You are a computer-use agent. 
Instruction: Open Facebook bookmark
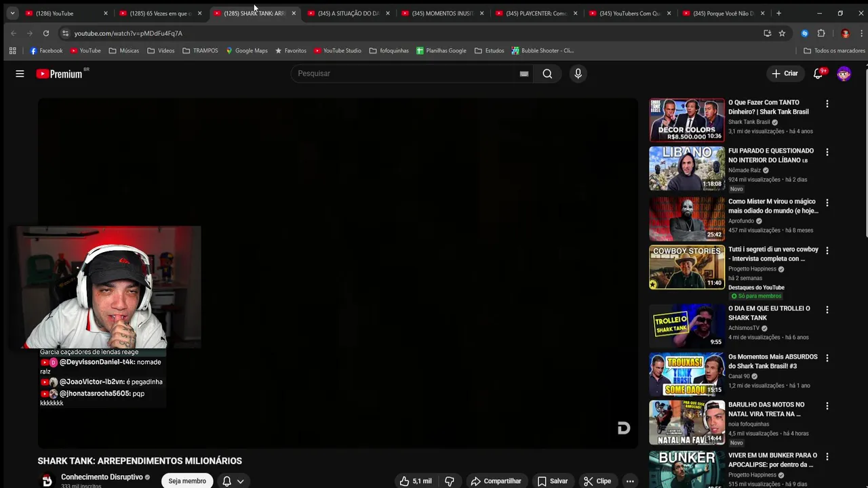[46, 50]
